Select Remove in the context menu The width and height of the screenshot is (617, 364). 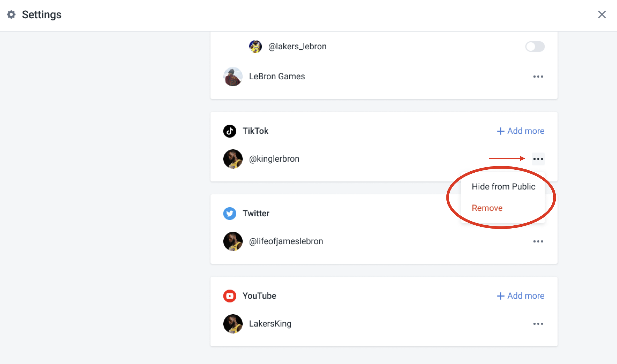point(487,208)
